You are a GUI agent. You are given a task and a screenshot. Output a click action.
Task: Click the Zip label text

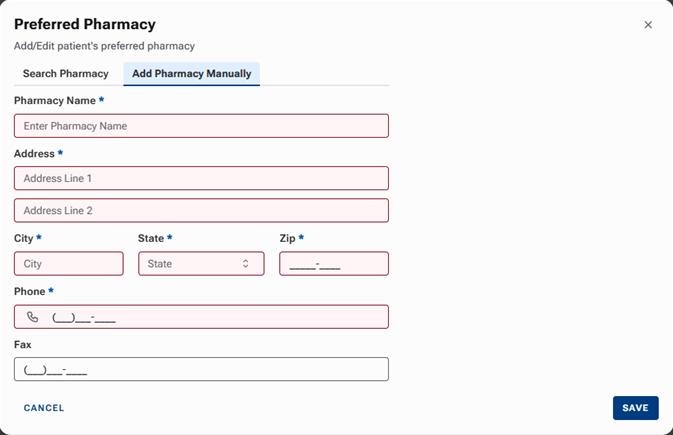point(287,239)
